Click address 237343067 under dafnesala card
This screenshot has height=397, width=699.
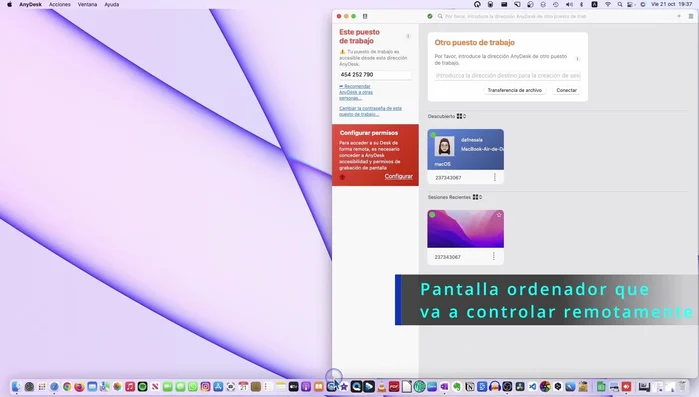pos(448,178)
